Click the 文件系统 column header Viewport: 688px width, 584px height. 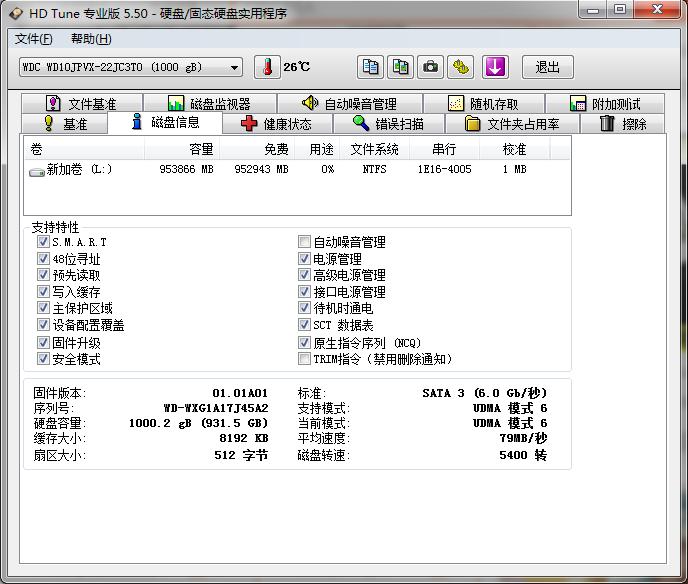click(374, 149)
